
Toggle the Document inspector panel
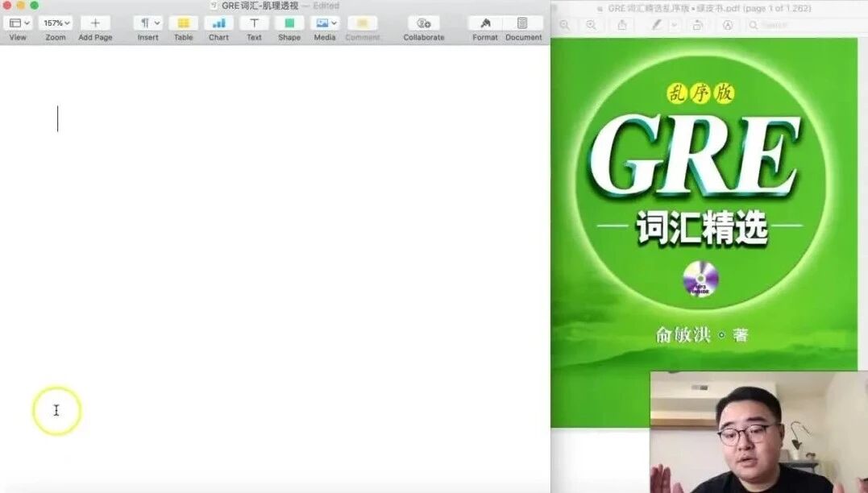tap(522, 23)
